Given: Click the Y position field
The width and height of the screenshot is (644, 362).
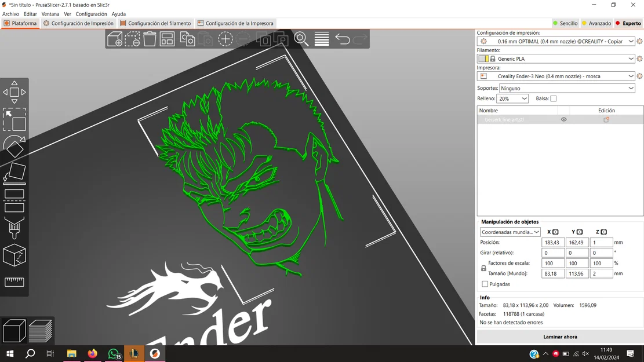Looking at the screenshot, I should point(577,243).
